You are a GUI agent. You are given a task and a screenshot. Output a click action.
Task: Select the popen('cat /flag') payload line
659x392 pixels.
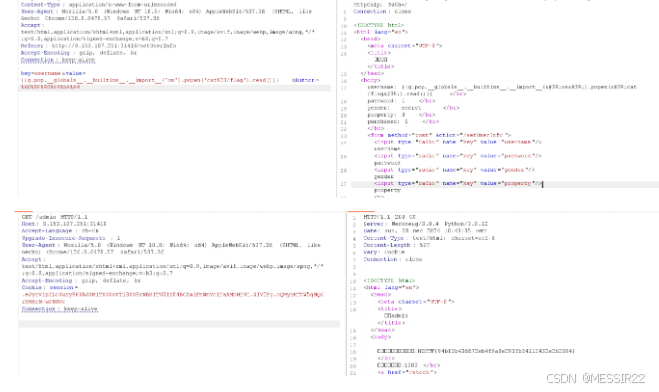tap(150, 80)
